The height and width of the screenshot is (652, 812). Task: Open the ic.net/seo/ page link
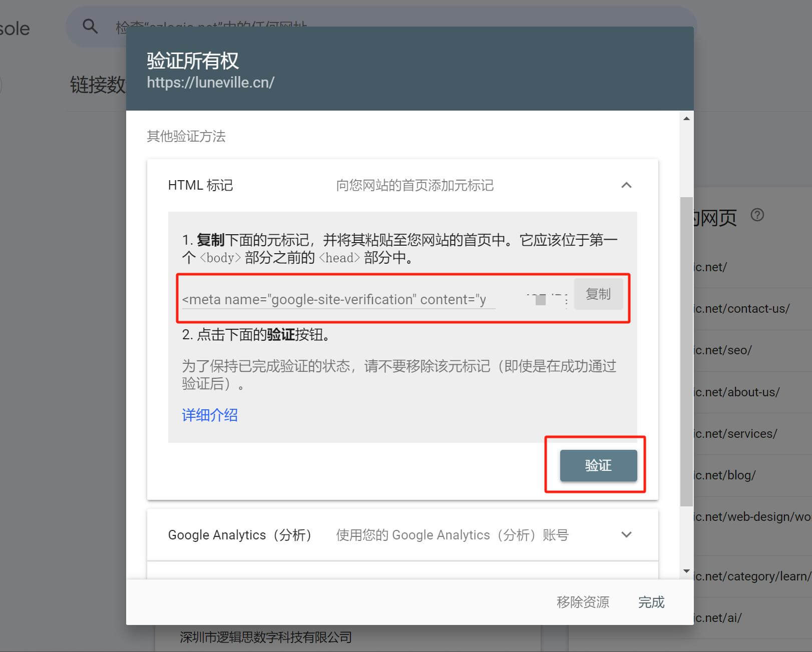[722, 350]
